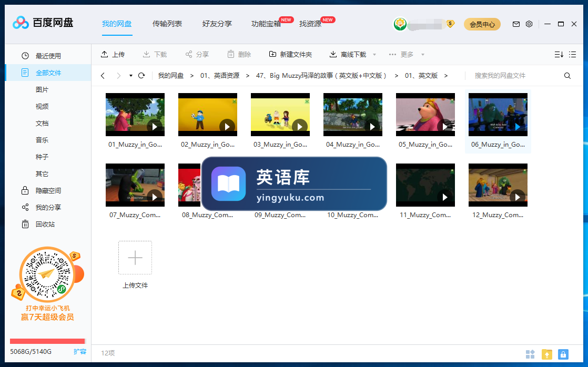Open the 会员中心 button

(x=482, y=24)
